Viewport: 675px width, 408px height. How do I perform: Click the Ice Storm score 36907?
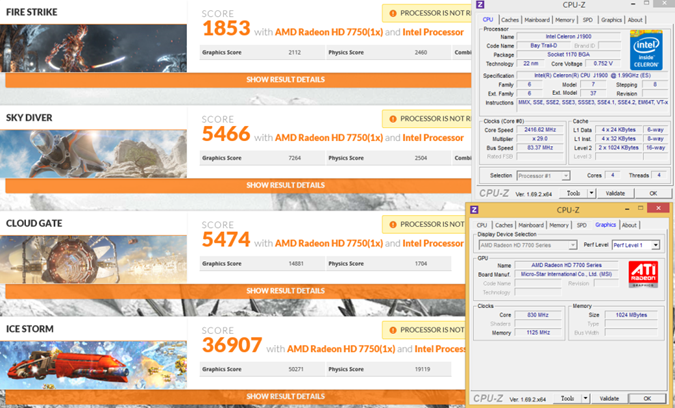click(232, 345)
